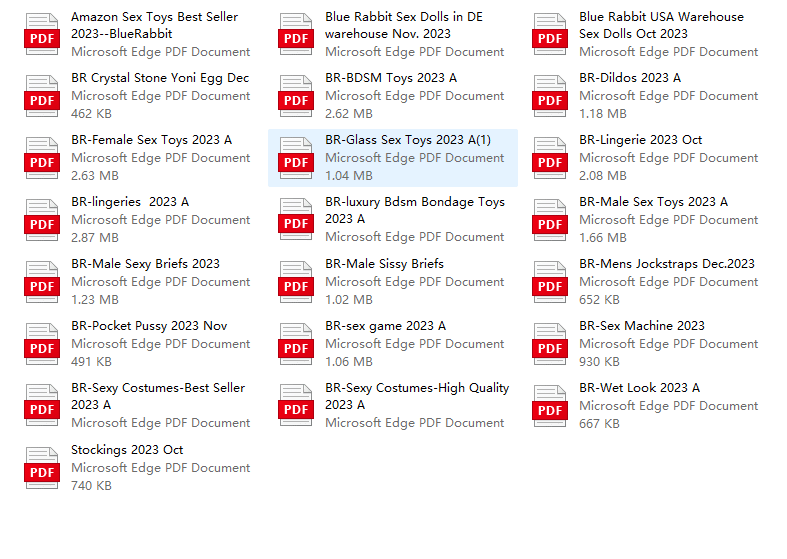This screenshot has height=559, width=787.
Task: Select file name 'Amazon Sex Toys Best Seller 2023--BlueRabbit'
Action: [x=155, y=25]
